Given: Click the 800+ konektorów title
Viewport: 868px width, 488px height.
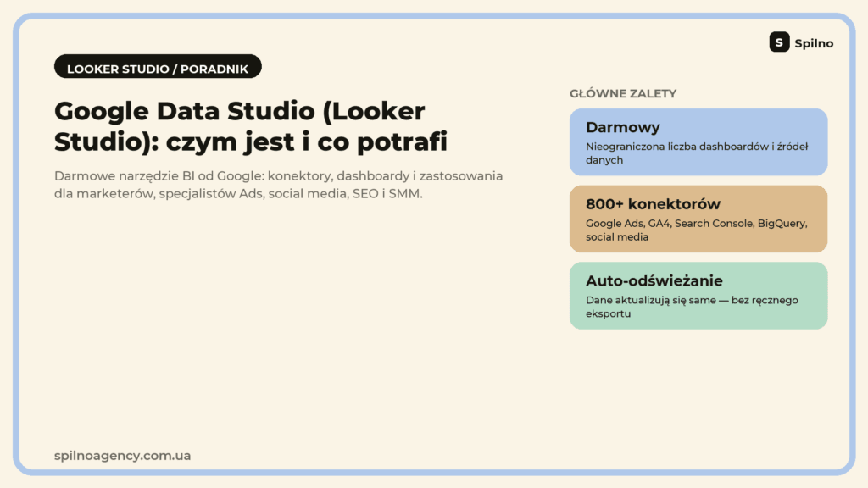Looking at the screenshot, I should click(x=654, y=204).
